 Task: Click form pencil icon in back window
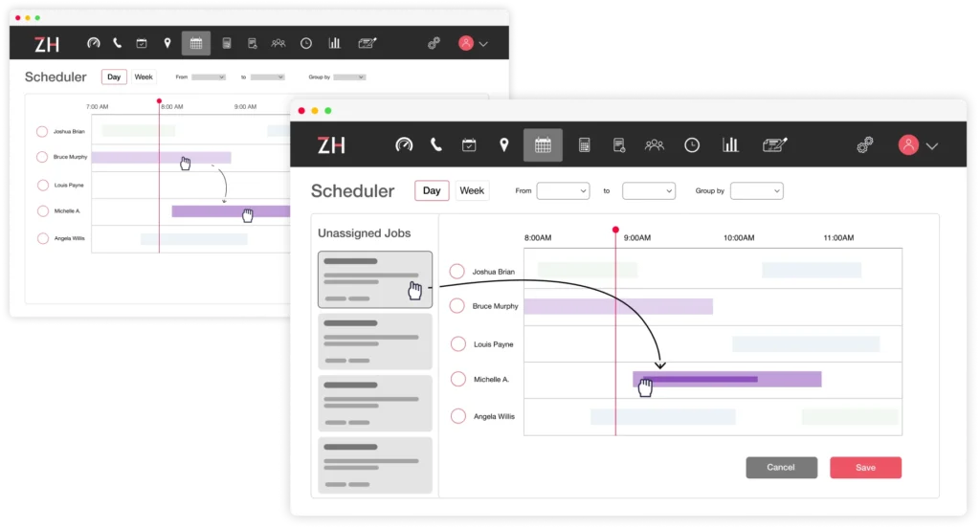(x=367, y=43)
